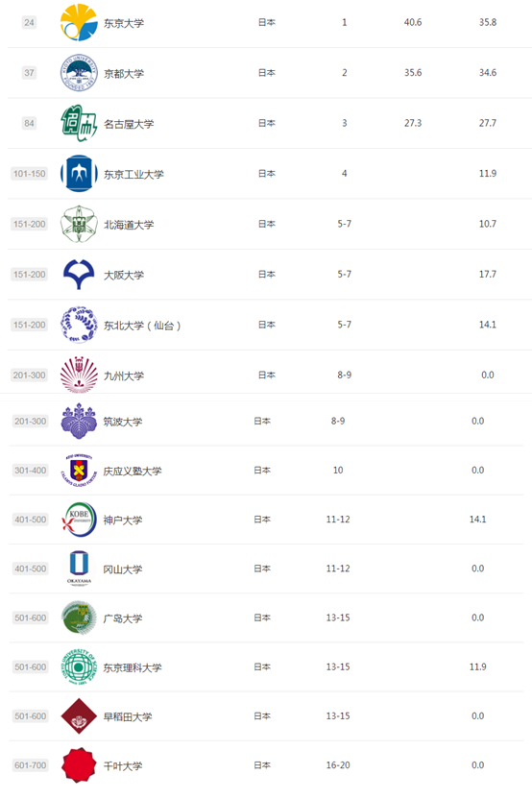Open the 东京大学 university link
This screenshot has width=532, height=799.
[124, 23]
